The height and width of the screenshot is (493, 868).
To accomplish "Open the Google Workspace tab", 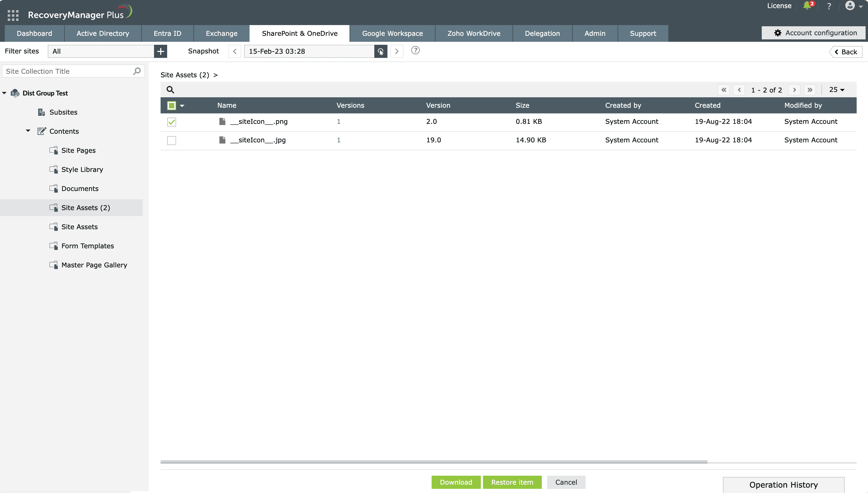I will [x=392, y=33].
